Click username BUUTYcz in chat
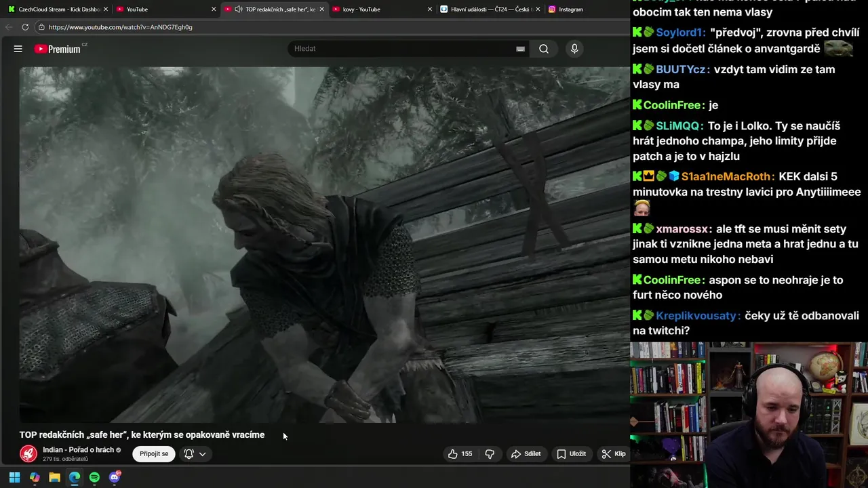 tap(682, 69)
